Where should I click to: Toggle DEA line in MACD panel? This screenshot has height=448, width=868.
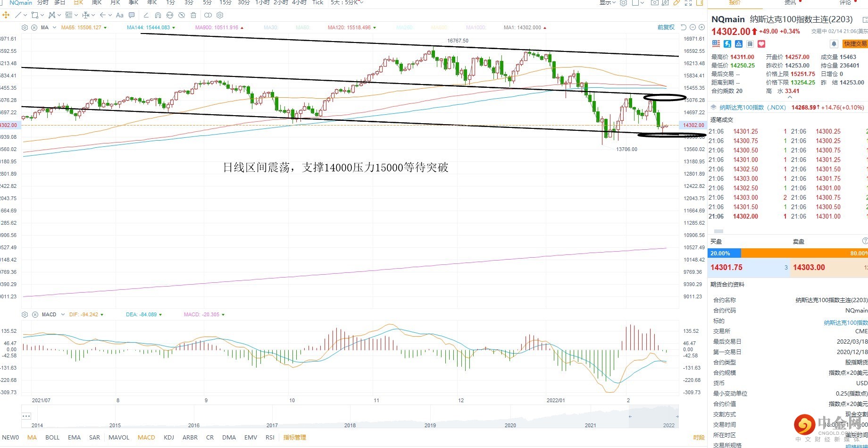(144, 314)
